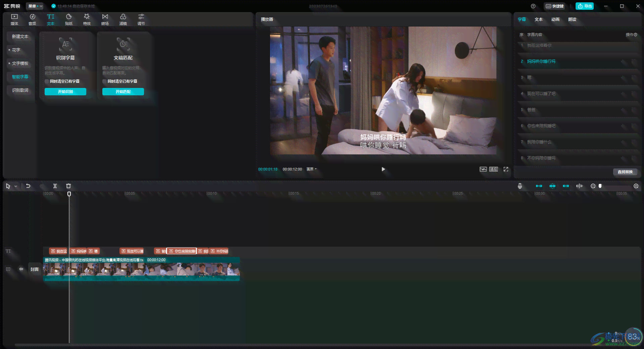Click the 操作 help icon in subtitle list
Screen dimensions: 644x349
tap(636, 35)
